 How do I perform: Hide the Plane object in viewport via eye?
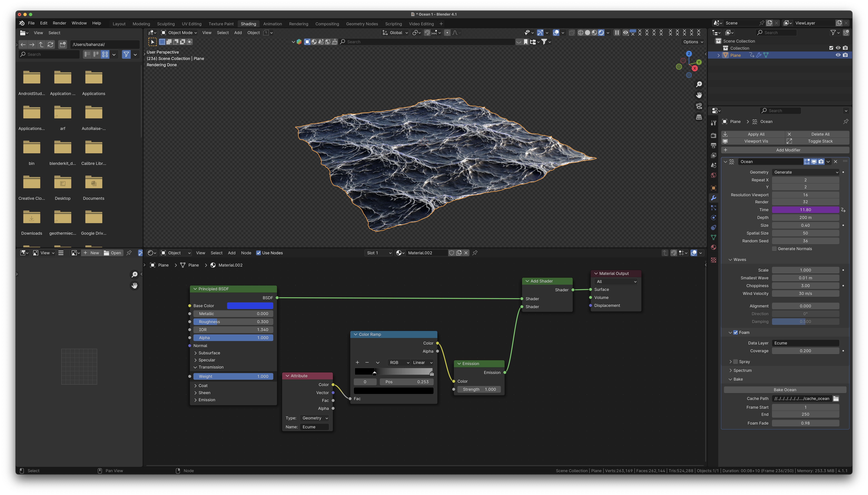click(x=838, y=55)
